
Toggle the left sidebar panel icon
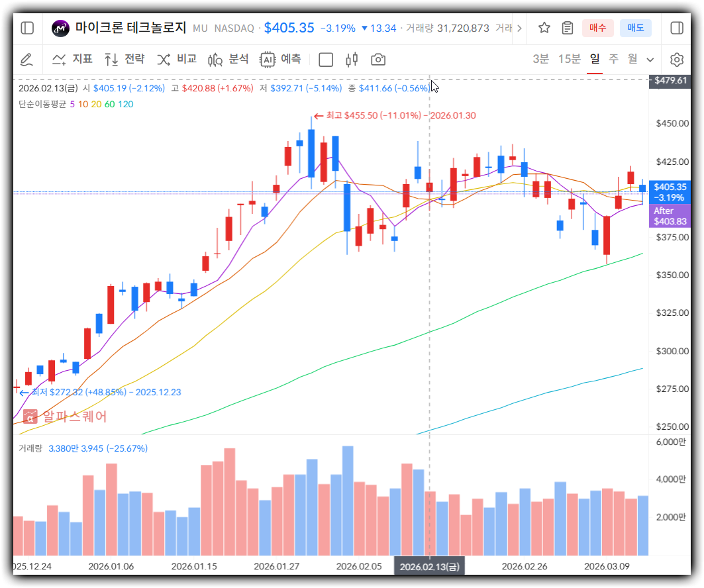tap(27, 28)
